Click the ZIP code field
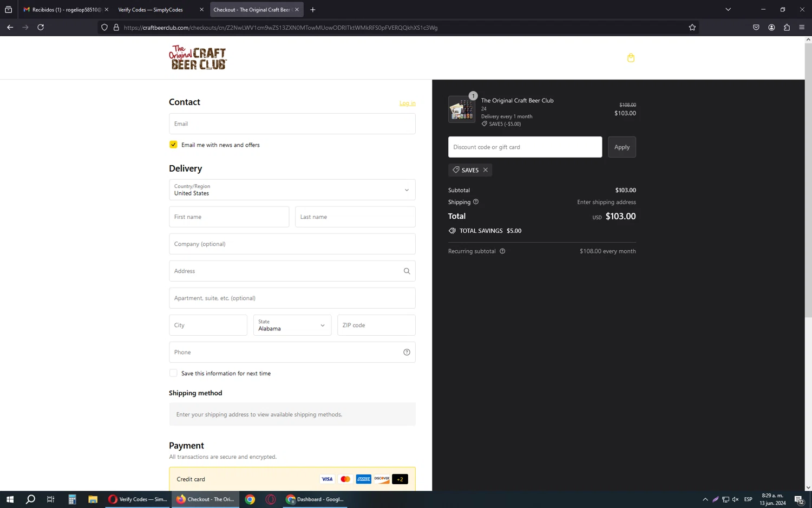 click(376, 325)
